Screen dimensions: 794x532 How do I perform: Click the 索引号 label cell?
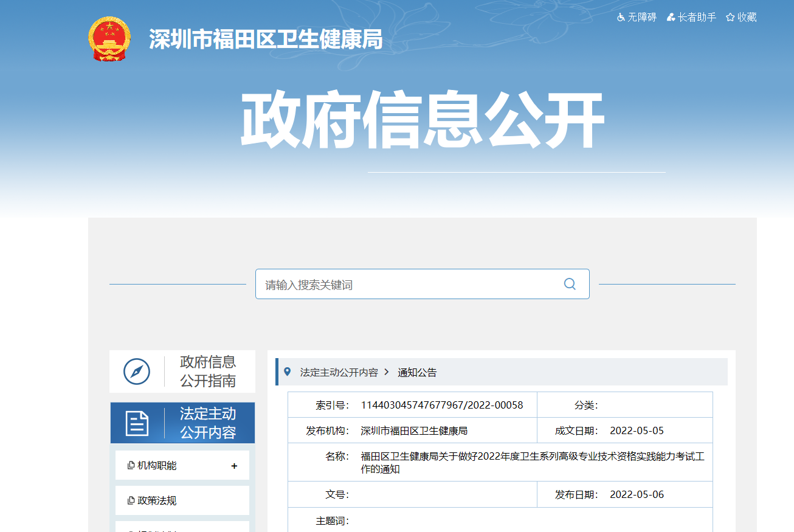[x=333, y=405]
